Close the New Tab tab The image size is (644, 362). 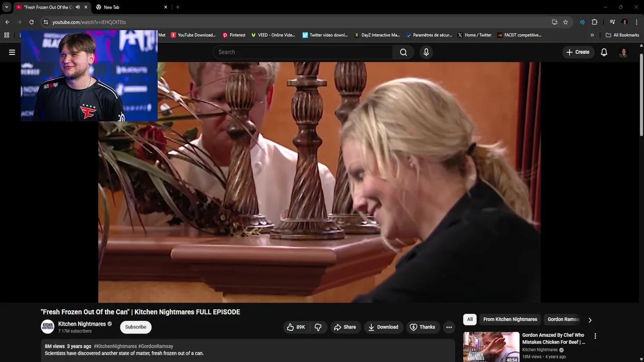(x=166, y=7)
